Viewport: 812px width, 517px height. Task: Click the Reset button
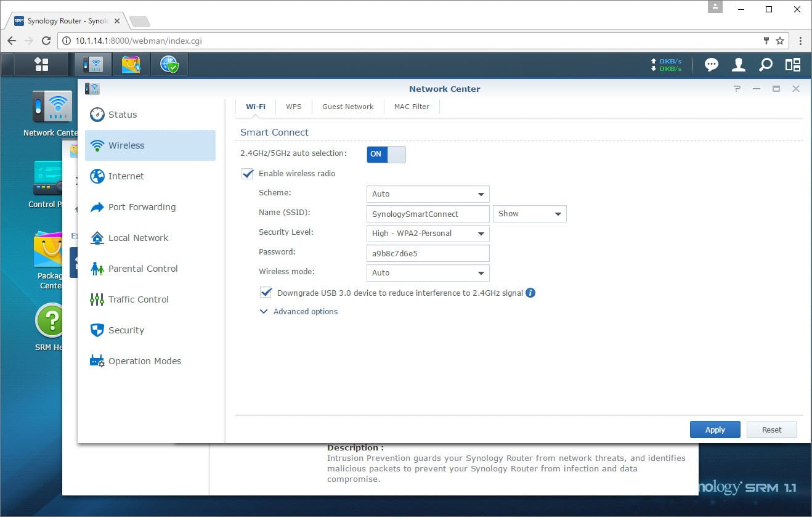pos(771,430)
